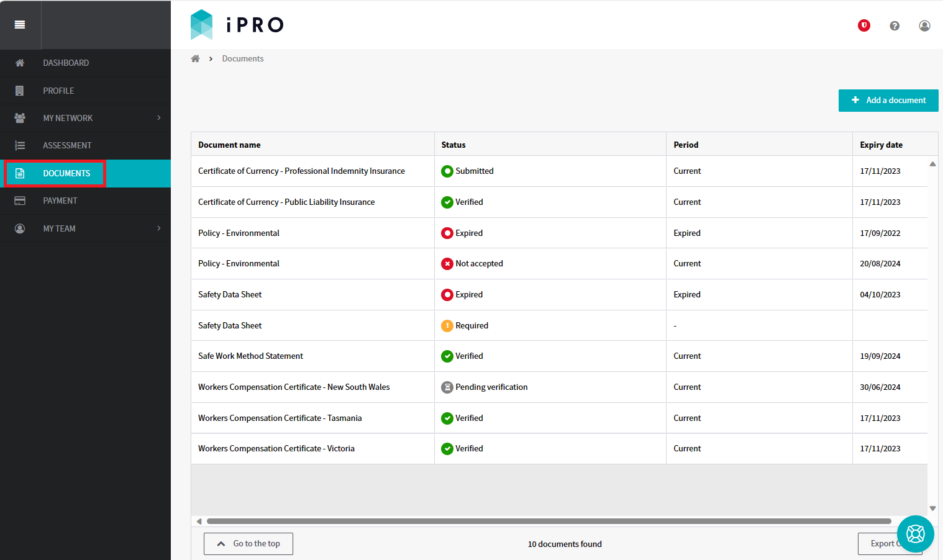Image resolution: width=943 pixels, height=560 pixels.
Task: Click Verified icon for Victoria certificate
Action: (447, 449)
